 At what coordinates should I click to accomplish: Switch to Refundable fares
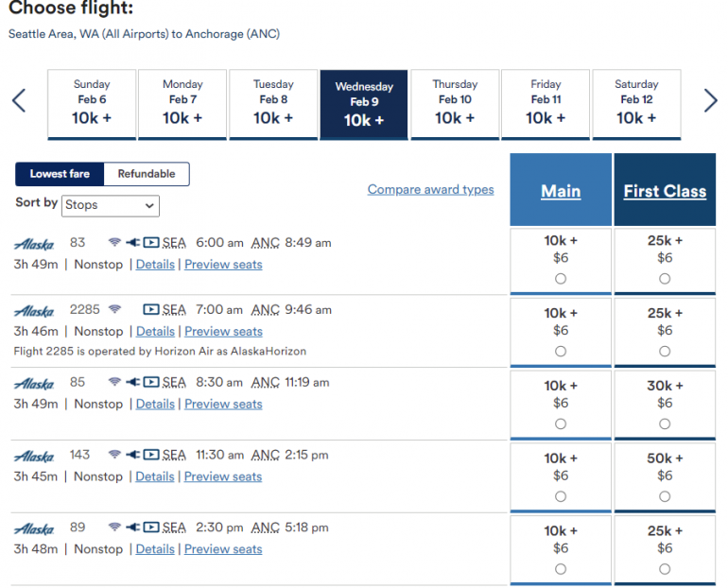[x=147, y=174]
